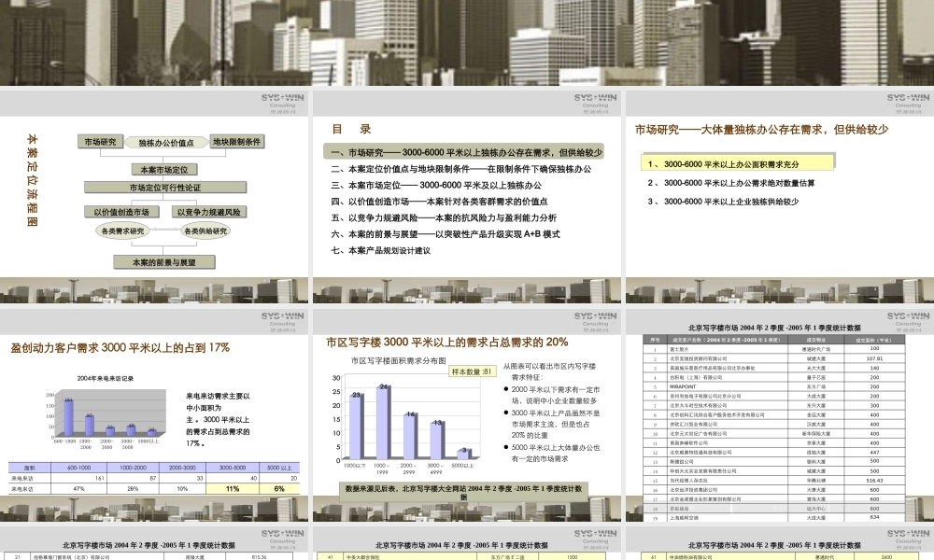Click the 516.43 area cell in the table
Screen dimensions: 934x560
click(874, 481)
